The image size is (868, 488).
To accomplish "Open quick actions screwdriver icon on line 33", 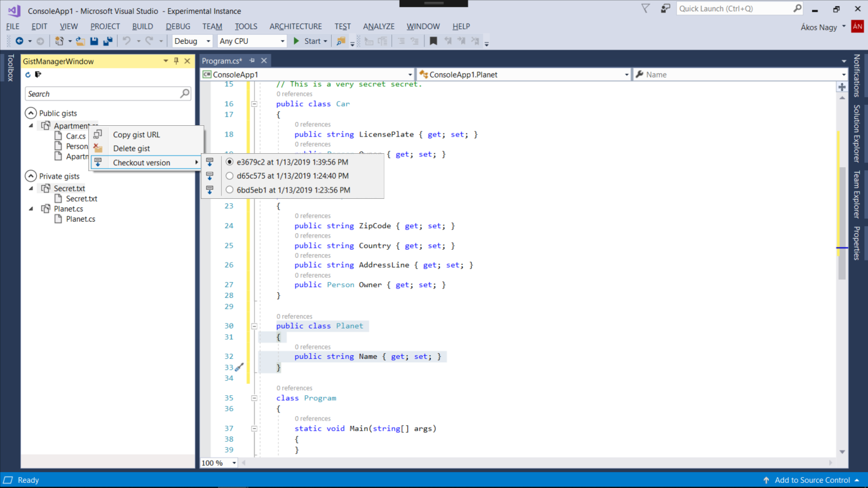I will (x=240, y=367).
